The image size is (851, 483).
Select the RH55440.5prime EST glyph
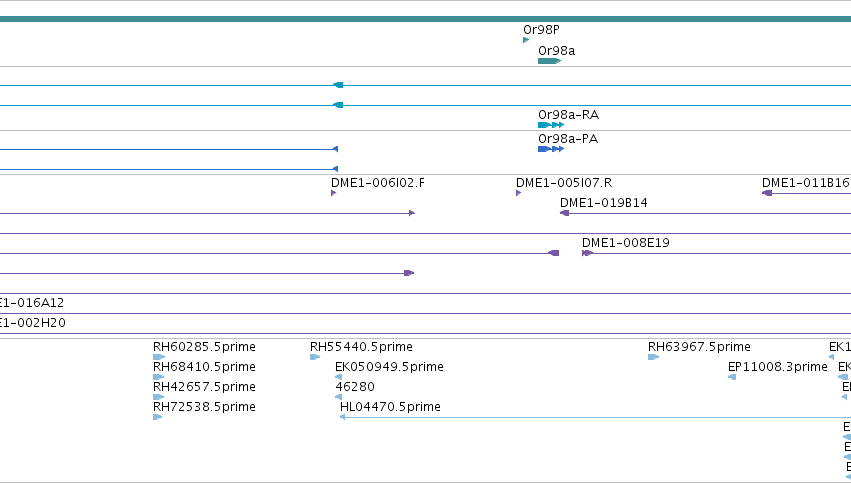click(315, 357)
